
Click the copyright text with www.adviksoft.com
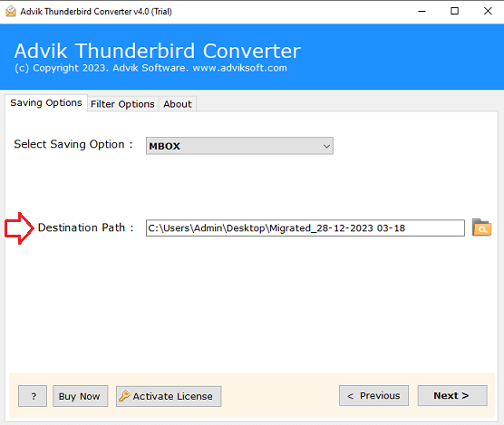pyautogui.click(x=150, y=68)
